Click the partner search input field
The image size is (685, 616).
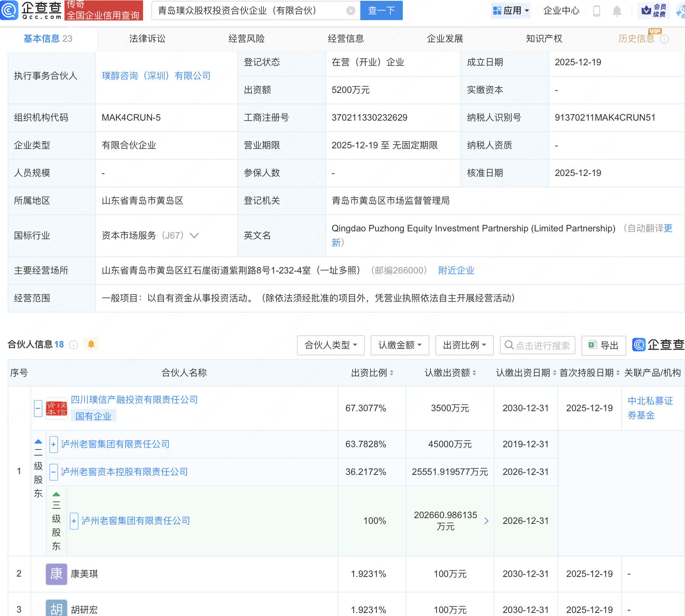[x=542, y=346]
